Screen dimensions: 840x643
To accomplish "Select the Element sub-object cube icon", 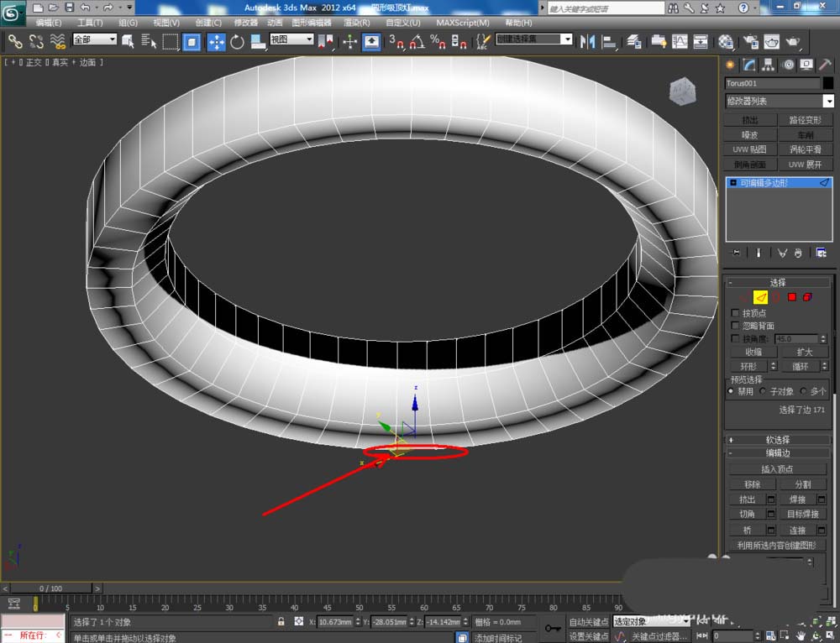I will click(x=807, y=297).
